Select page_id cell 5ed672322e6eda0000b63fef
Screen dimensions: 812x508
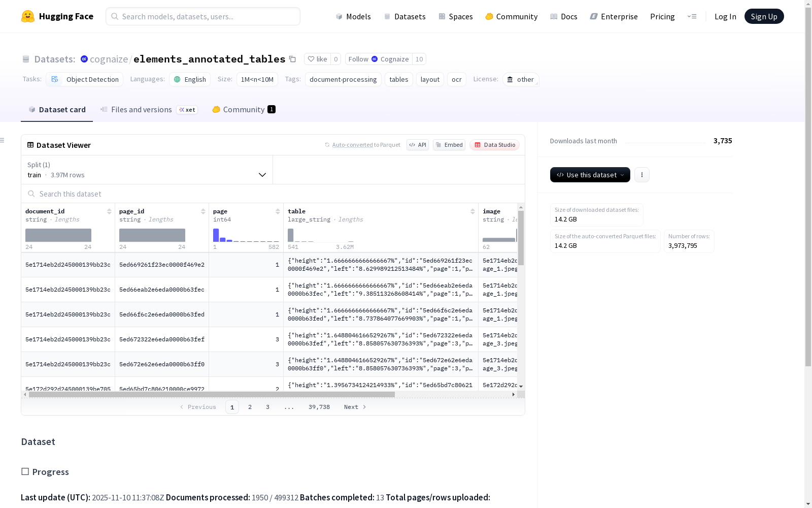162,339
